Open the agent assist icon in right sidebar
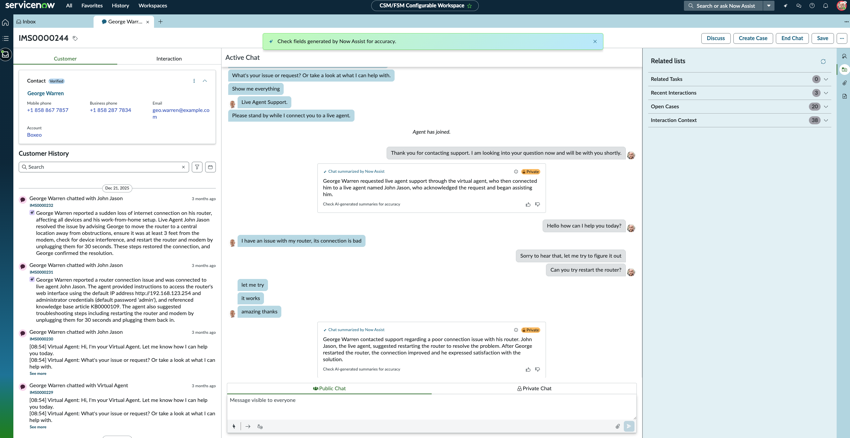Image resolution: width=850 pixels, height=438 pixels. (844, 56)
